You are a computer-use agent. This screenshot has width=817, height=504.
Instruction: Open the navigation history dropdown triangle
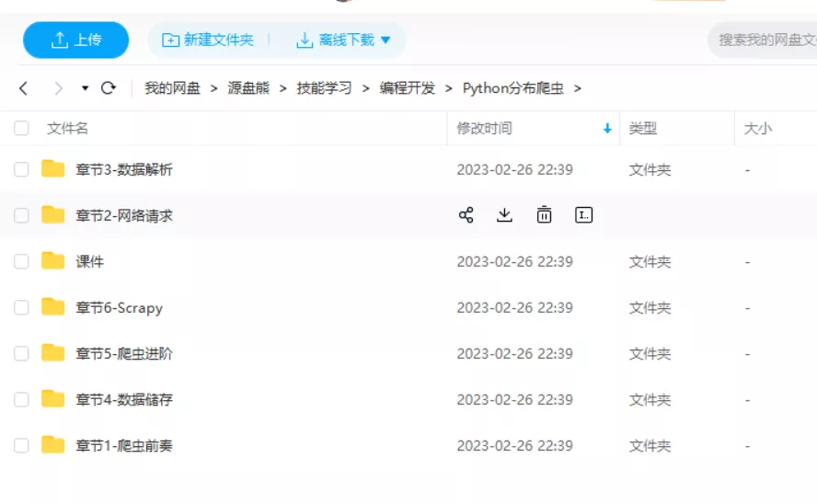85,88
